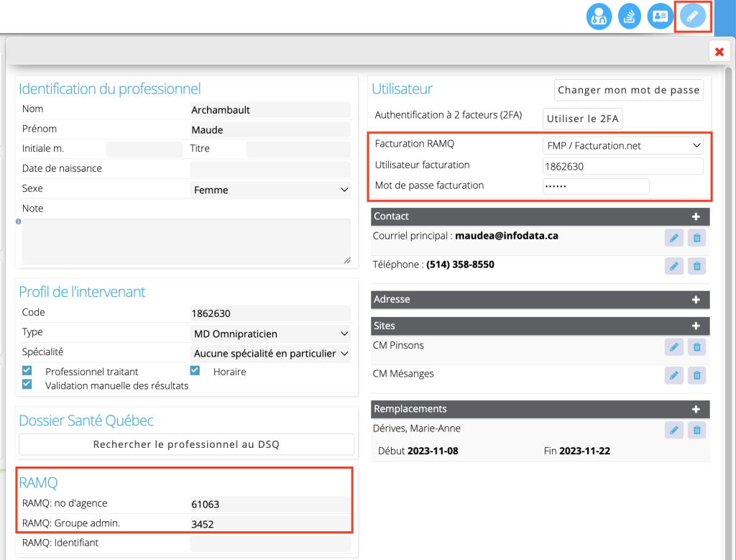Click the info icon beside Note field

click(x=18, y=221)
